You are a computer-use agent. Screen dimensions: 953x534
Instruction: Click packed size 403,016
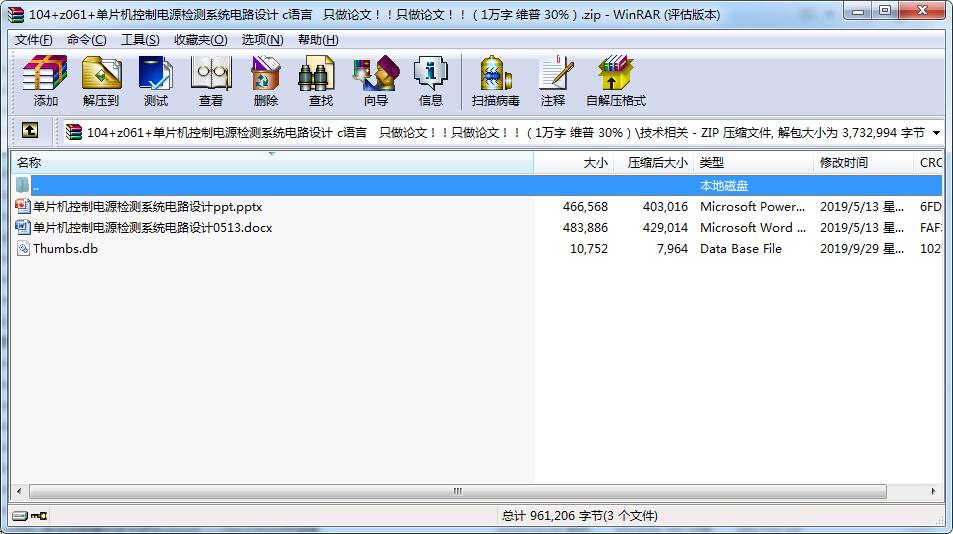pyautogui.click(x=666, y=207)
